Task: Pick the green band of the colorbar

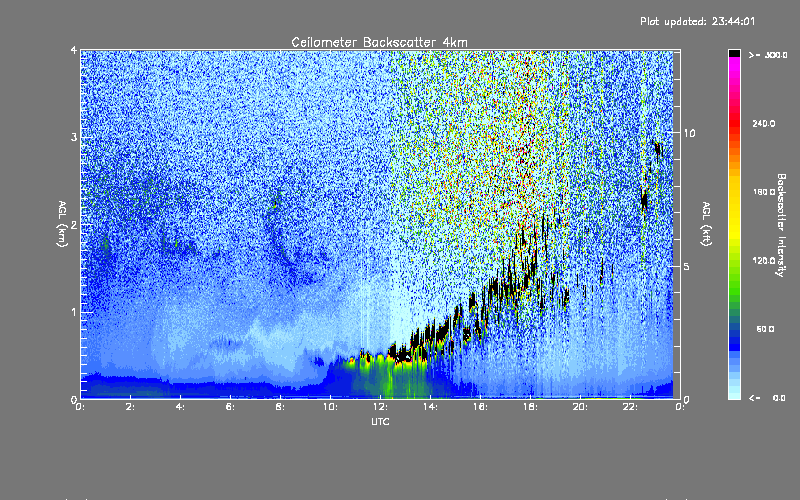Action: pyautogui.click(x=734, y=278)
